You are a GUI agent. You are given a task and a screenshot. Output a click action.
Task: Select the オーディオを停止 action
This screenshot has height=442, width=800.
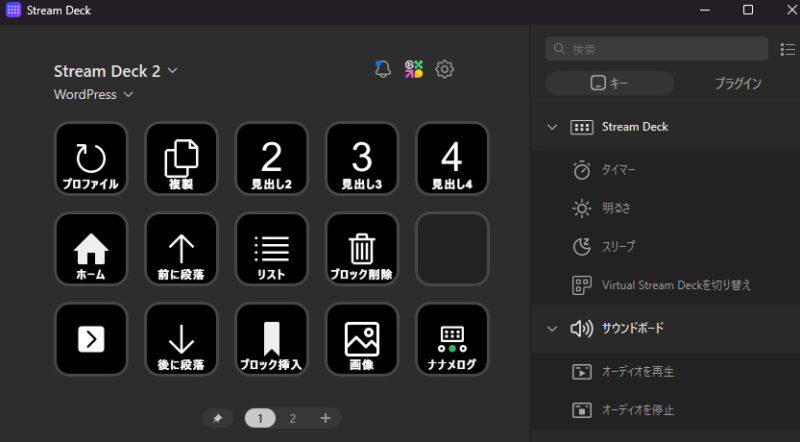point(665,410)
